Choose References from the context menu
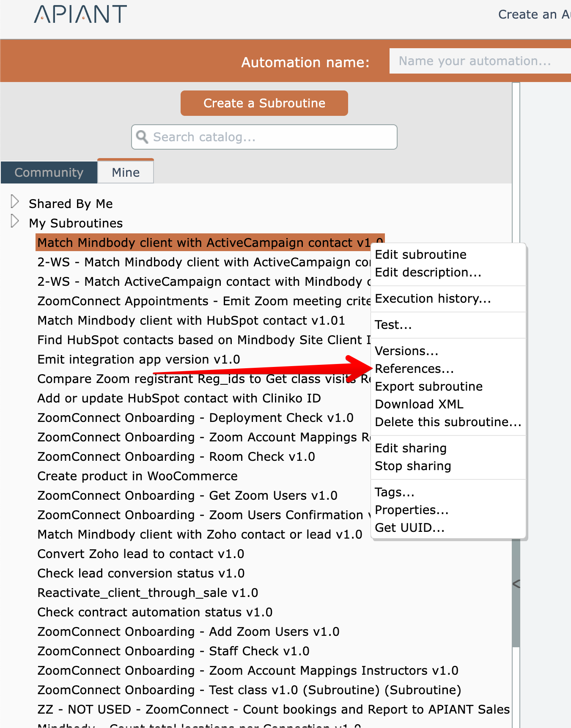The width and height of the screenshot is (571, 728). coord(414,369)
